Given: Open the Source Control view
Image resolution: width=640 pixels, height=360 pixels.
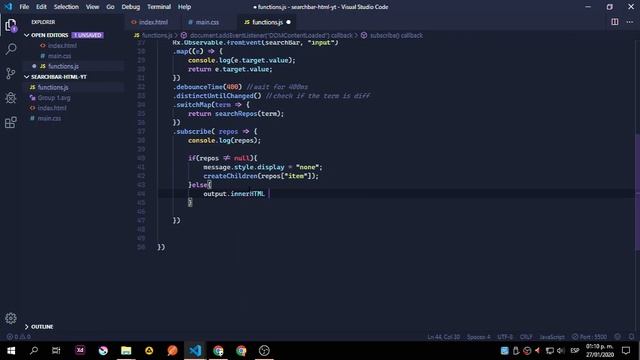Looking at the screenshot, I should click(11, 73).
